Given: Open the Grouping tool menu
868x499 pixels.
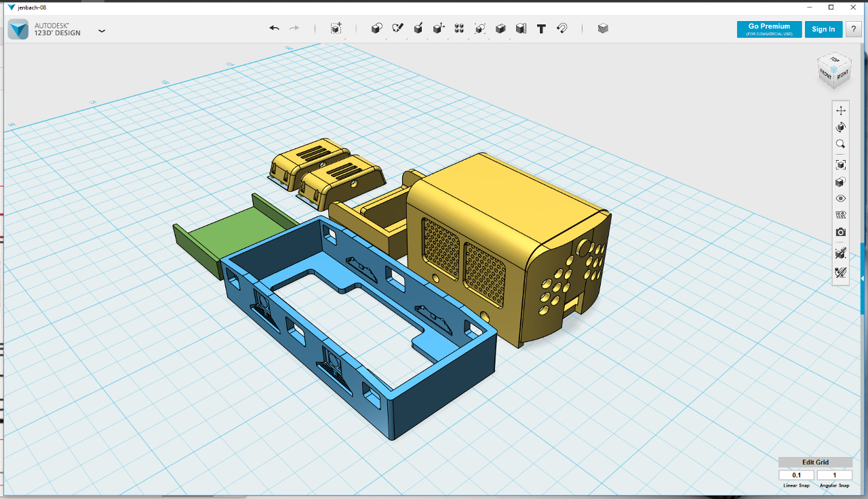Looking at the screenshot, I should point(480,28).
